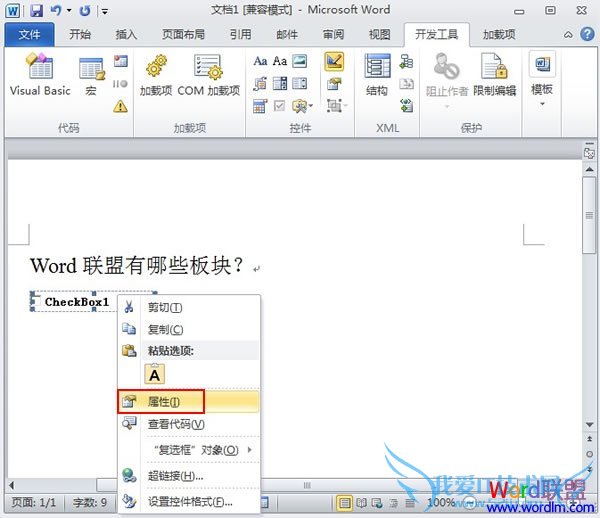This screenshot has height=518, width=600.
Task: Switch to Add-Ins (加载项) tab
Action: tap(499, 34)
